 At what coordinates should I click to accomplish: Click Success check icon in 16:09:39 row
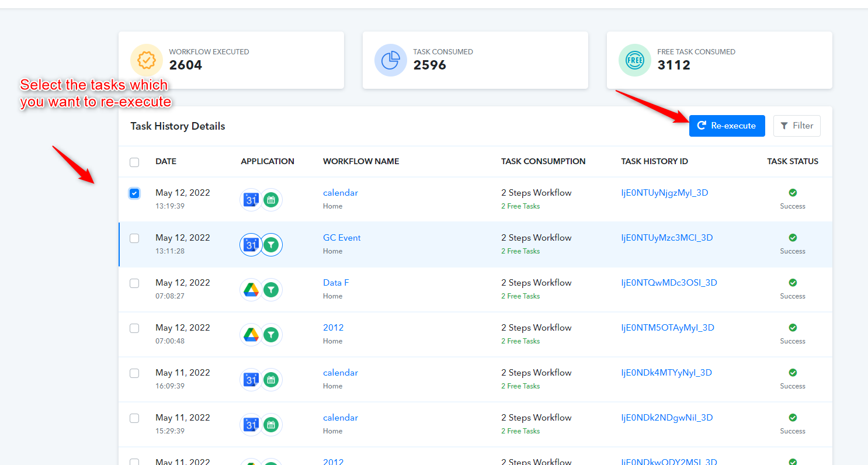tap(793, 373)
